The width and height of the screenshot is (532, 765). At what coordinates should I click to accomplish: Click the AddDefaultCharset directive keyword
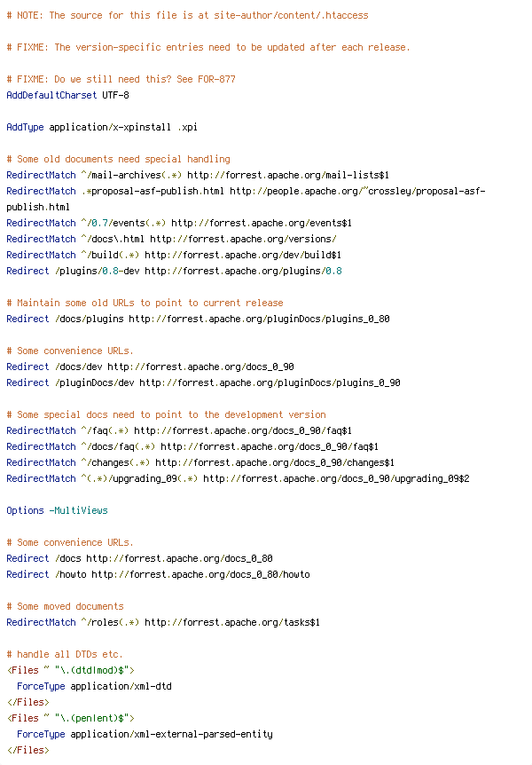(x=51, y=95)
